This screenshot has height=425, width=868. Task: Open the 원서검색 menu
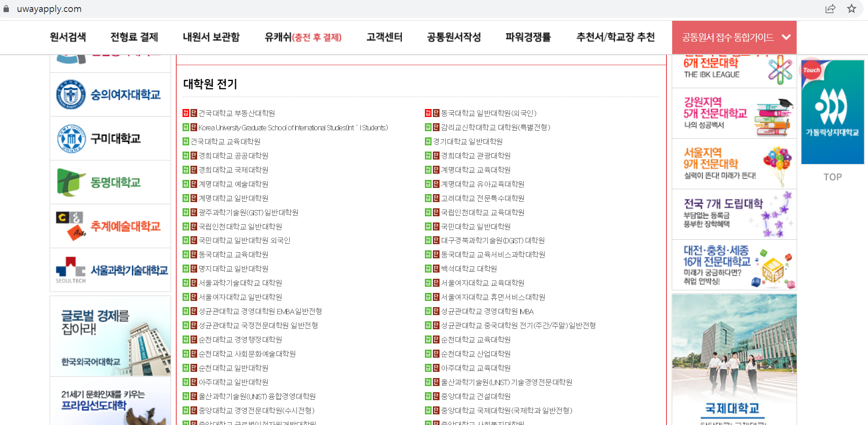pos(68,37)
